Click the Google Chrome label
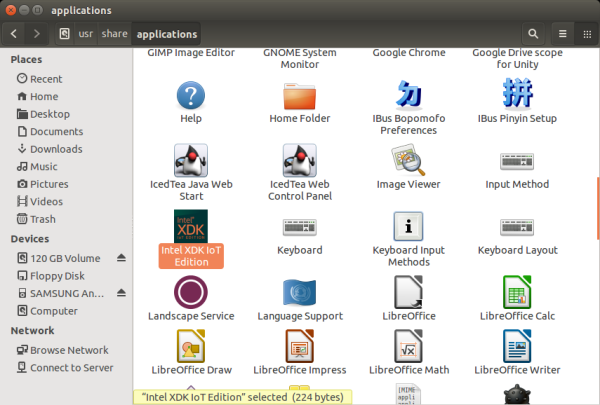This screenshot has height=405, width=600. click(x=409, y=52)
